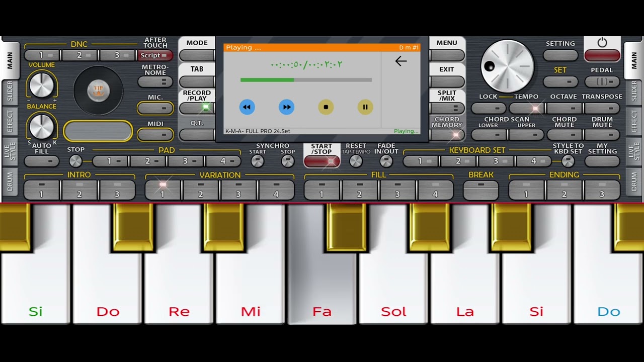Viewport: 644px width, 362px height.
Task: Toggle the AUTO FILL button
Action: [42, 161]
